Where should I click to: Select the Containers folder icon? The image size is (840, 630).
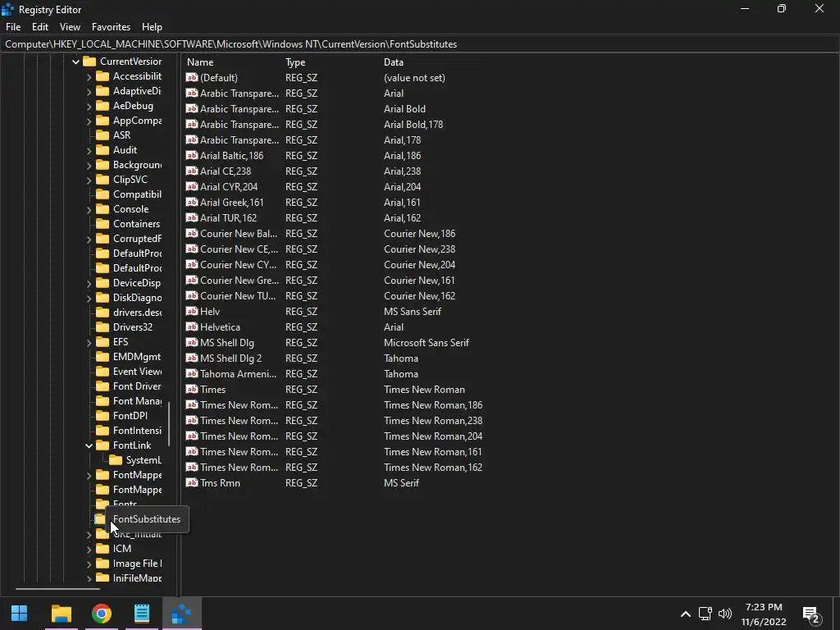[103, 224]
